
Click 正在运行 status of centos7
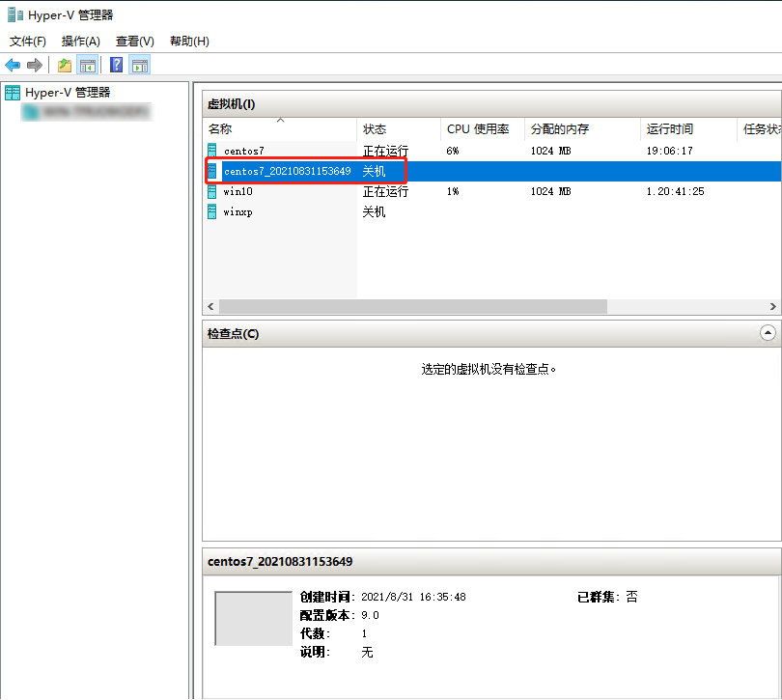(385, 151)
